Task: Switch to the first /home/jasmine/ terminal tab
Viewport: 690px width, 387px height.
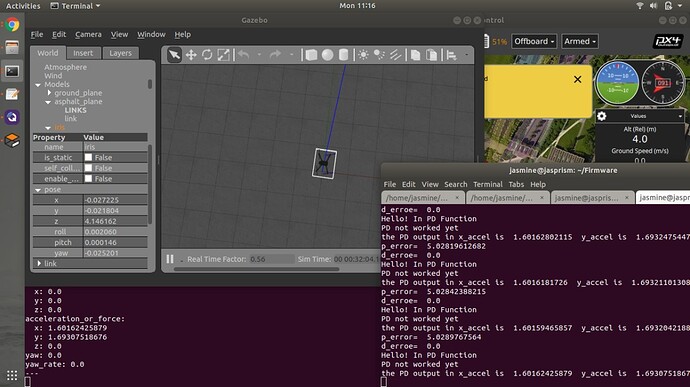Action: 422,198
